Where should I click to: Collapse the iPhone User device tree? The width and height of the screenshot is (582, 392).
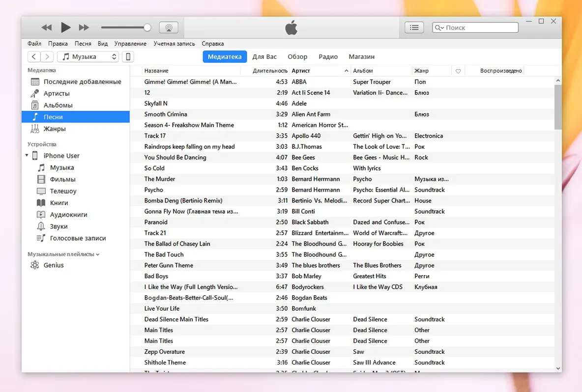pyautogui.click(x=27, y=155)
